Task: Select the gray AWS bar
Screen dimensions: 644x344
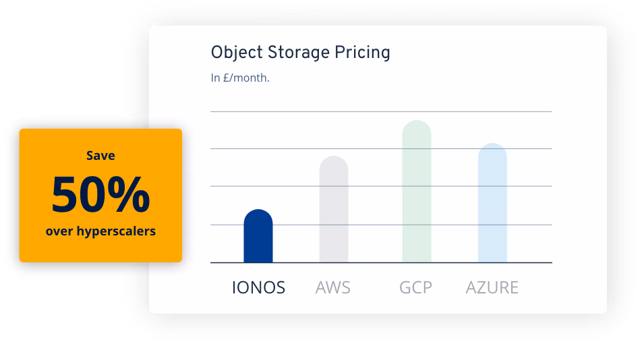Action: tap(334, 209)
